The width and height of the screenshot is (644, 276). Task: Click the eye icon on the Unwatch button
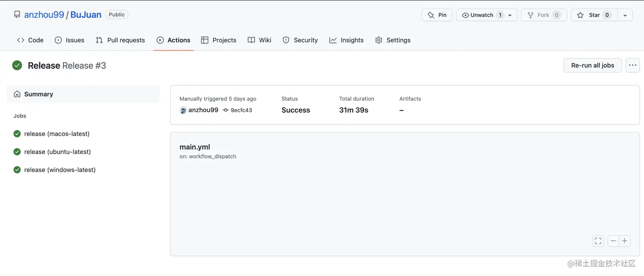466,15
